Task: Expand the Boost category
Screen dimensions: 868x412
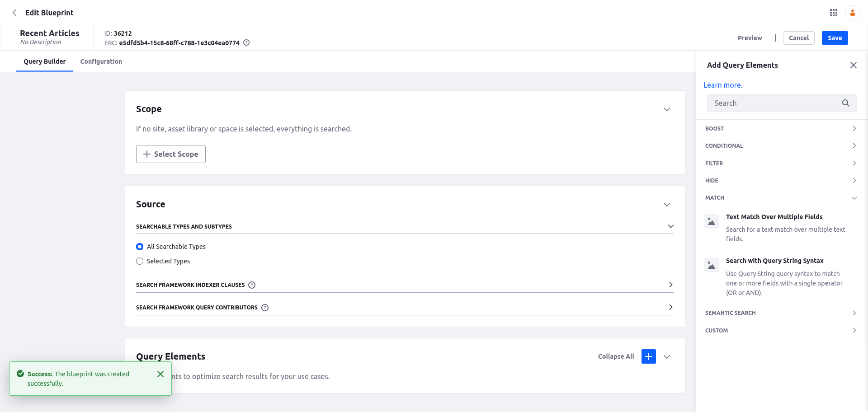Action: click(781, 129)
